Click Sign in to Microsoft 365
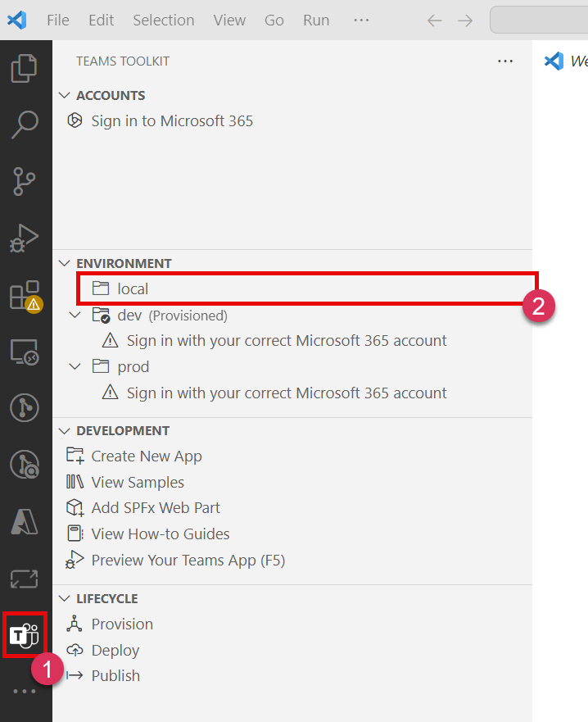Screen dimensions: 588x722 tap(172, 121)
